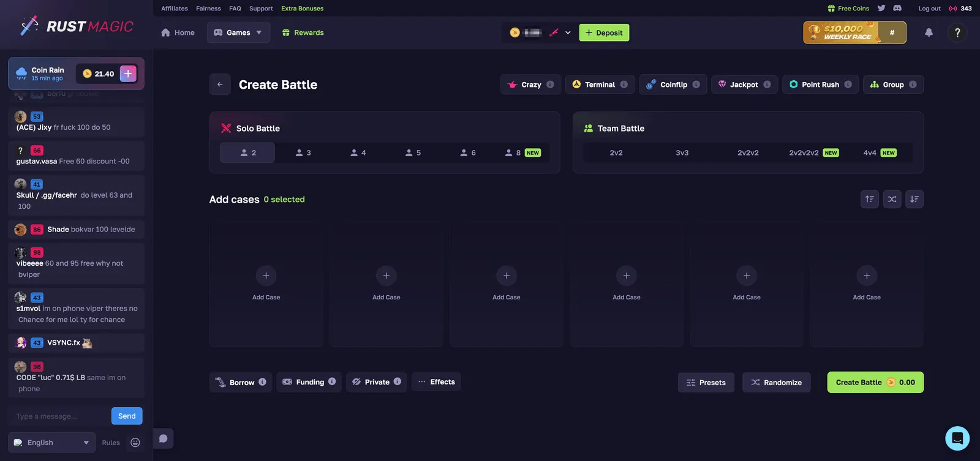Image resolution: width=980 pixels, height=461 pixels.
Task: Open Presets menu
Action: [x=706, y=383]
